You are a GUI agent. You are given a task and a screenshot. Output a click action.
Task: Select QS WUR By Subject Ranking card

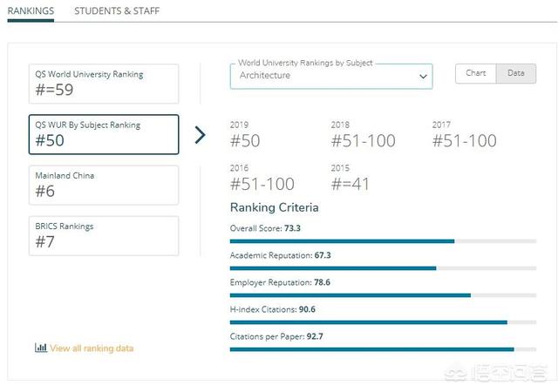pos(104,134)
